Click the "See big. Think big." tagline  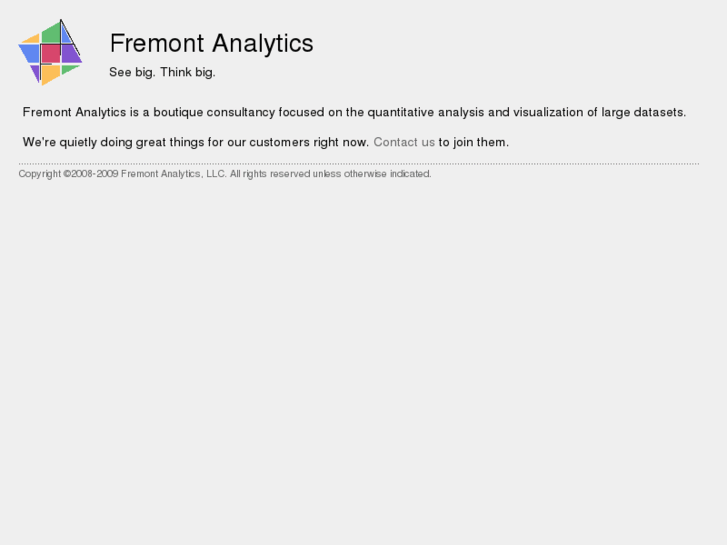coord(162,72)
